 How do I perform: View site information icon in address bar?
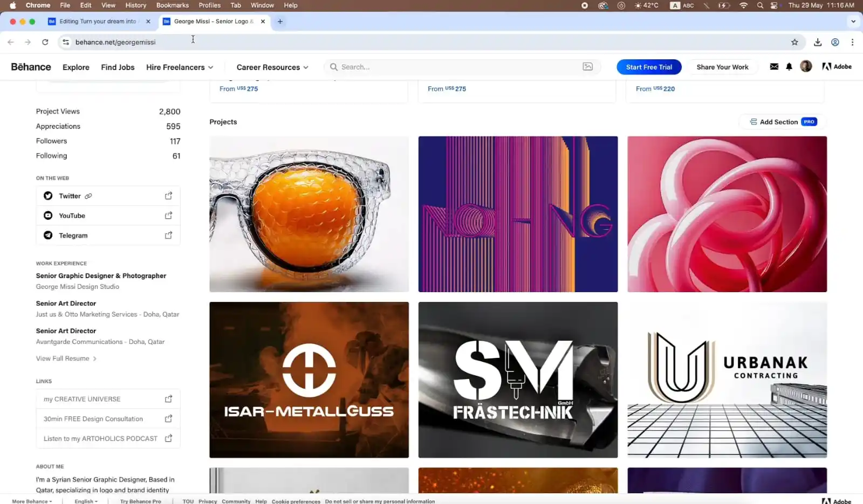click(x=66, y=42)
